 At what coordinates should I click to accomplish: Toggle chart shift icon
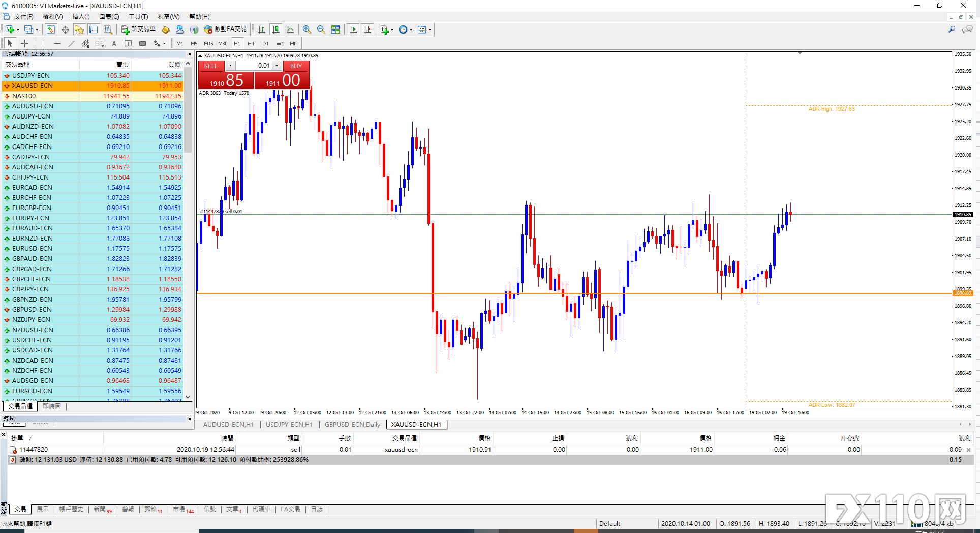tap(367, 29)
